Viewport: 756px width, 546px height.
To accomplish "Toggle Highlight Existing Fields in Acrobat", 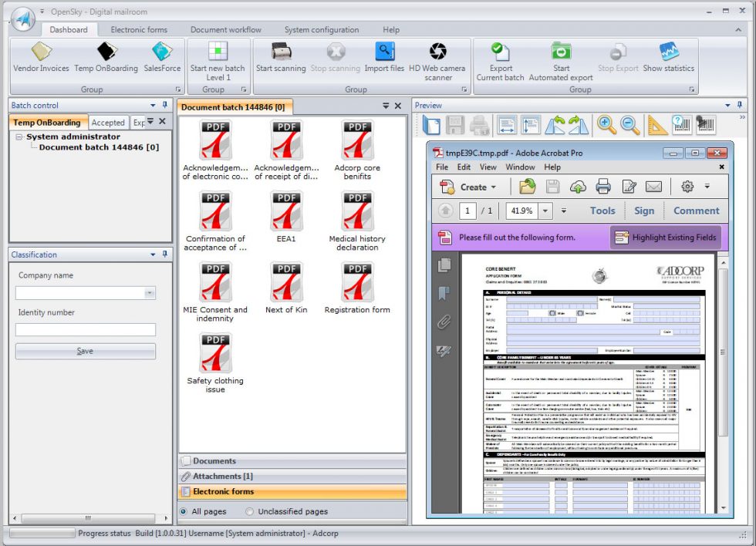I will click(666, 238).
